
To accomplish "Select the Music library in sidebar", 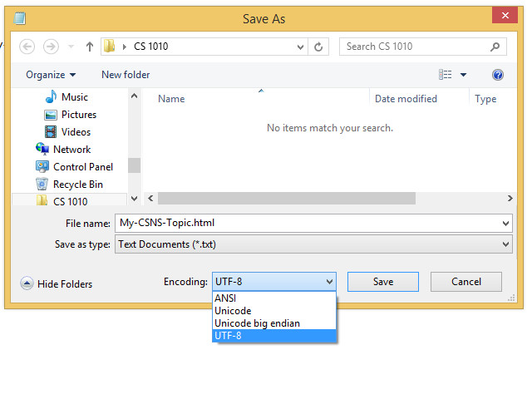I will [x=74, y=97].
